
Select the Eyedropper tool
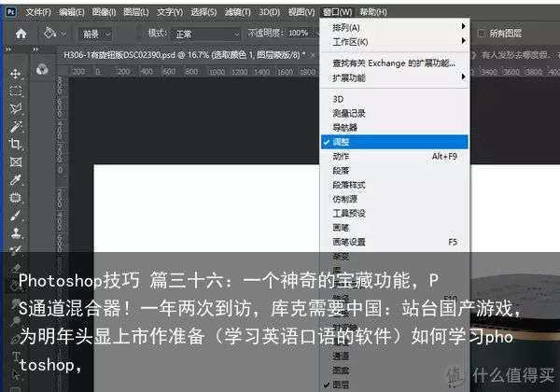(15, 179)
